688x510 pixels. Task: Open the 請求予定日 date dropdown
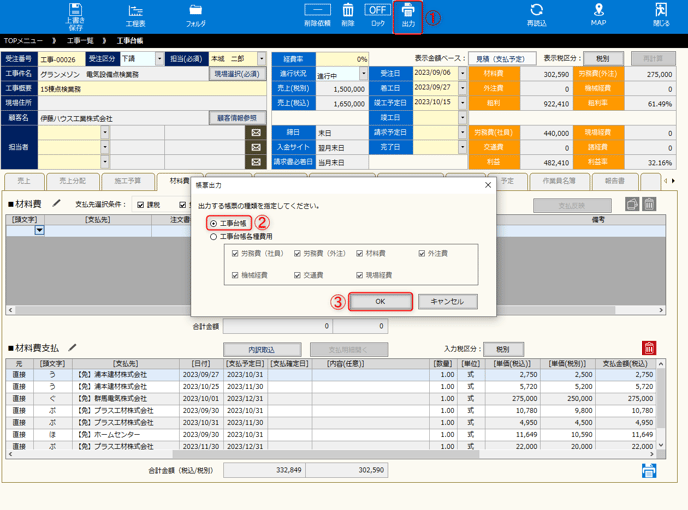point(462,132)
